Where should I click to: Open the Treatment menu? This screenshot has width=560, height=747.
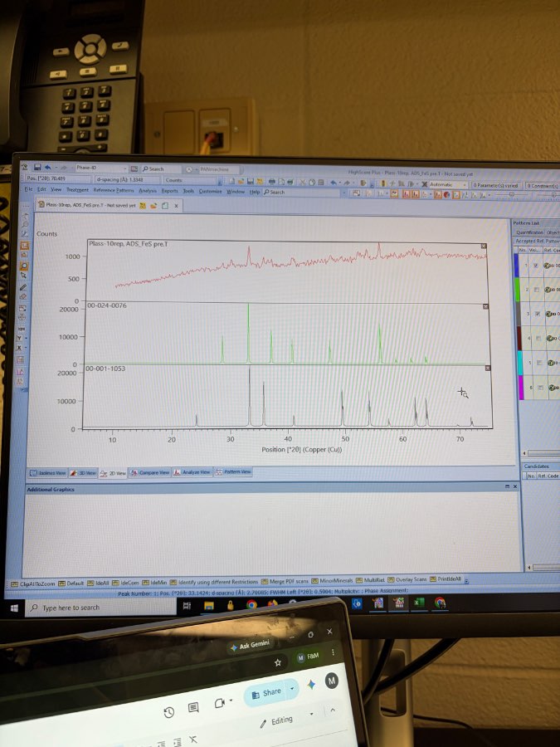[77, 189]
